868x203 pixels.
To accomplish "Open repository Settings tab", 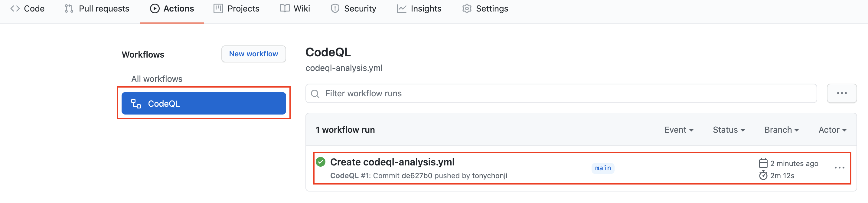I will point(485,9).
